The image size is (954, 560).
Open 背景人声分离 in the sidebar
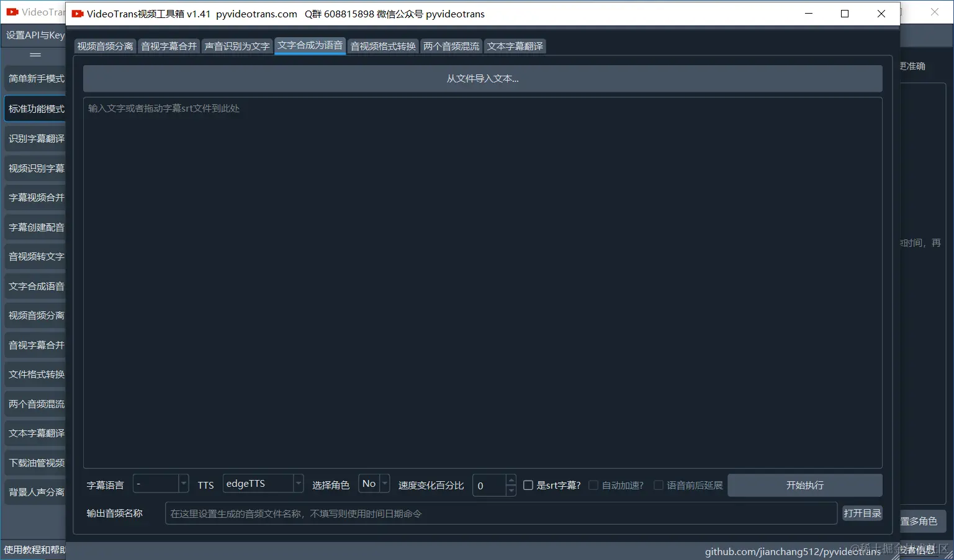[x=35, y=492]
